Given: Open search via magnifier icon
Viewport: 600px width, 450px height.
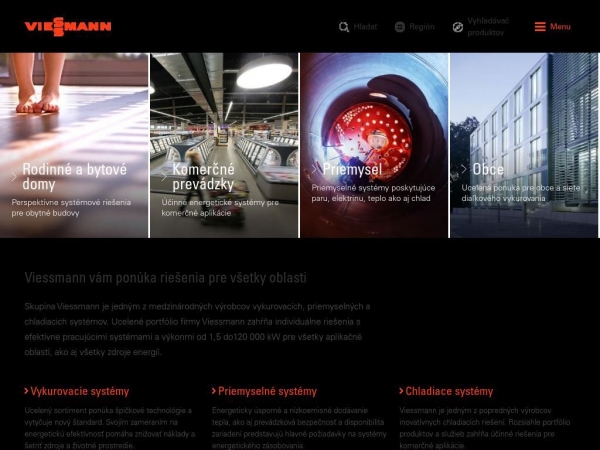Looking at the screenshot, I should pos(344,27).
